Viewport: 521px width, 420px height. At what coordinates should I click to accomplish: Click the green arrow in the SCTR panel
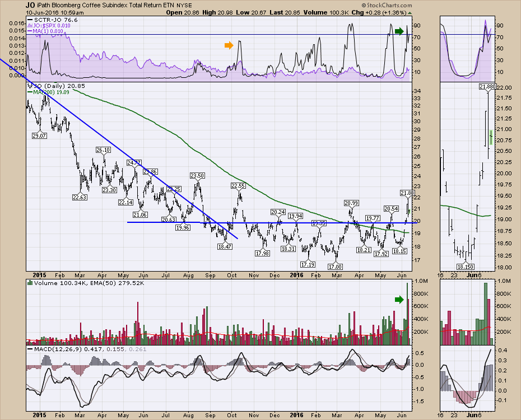[x=399, y=31]
